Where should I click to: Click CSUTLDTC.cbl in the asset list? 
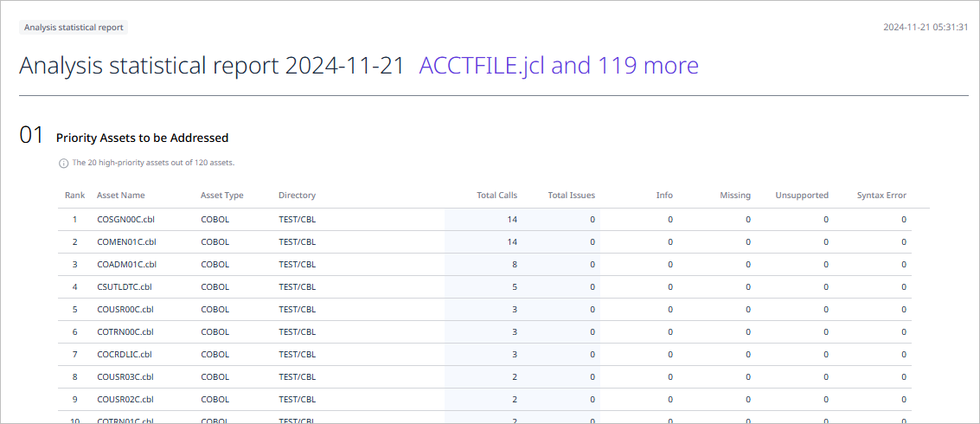125,287
